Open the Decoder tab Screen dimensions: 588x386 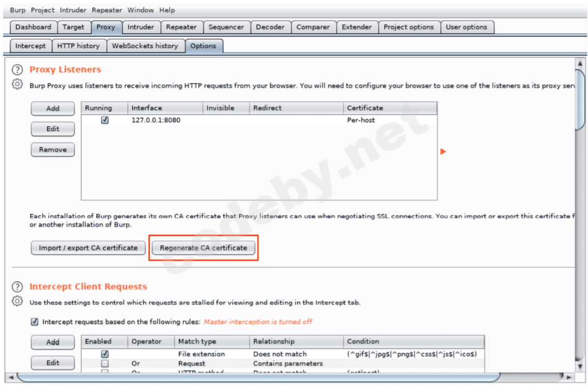pyautogui.click(x=270, y=27)
